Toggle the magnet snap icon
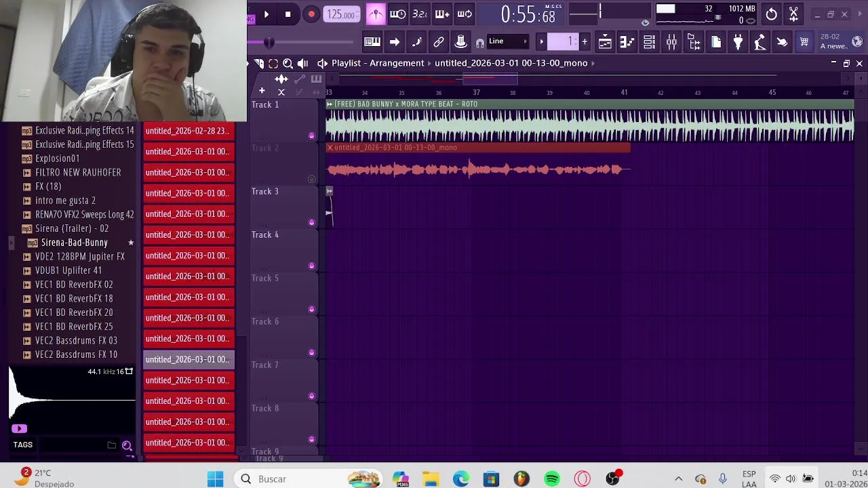Screen dimensions: 868x488 coord(480,43)
